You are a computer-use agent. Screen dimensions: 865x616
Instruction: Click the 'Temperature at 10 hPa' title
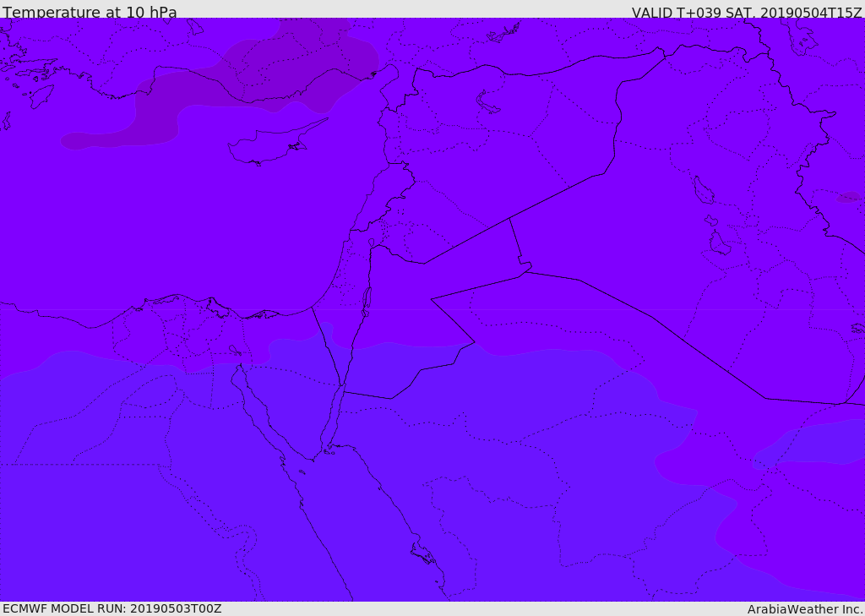pyautogui.click(x=90, y=12)
